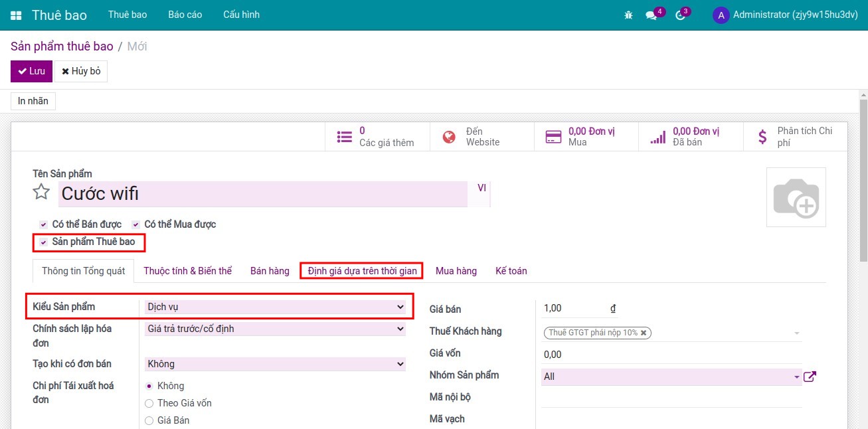This screenshot has height=429, width=868.
Task: Click the 0,00 Đơn vị Mua stat
Action: [x=586, y=137]
